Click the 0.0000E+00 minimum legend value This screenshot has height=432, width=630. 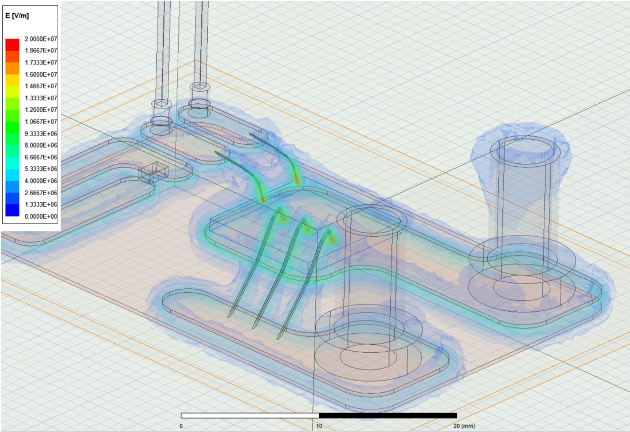tap(41, 216)
